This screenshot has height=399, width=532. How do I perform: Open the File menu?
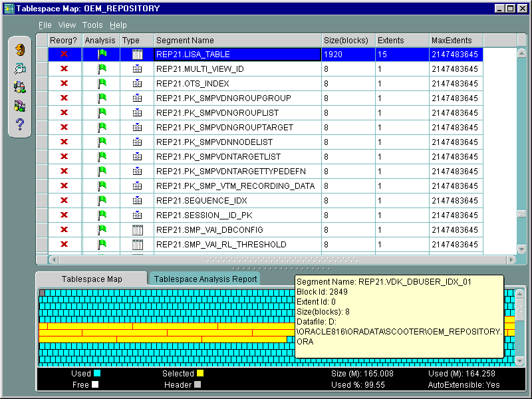pyautogui.click(x=45, y=25)
